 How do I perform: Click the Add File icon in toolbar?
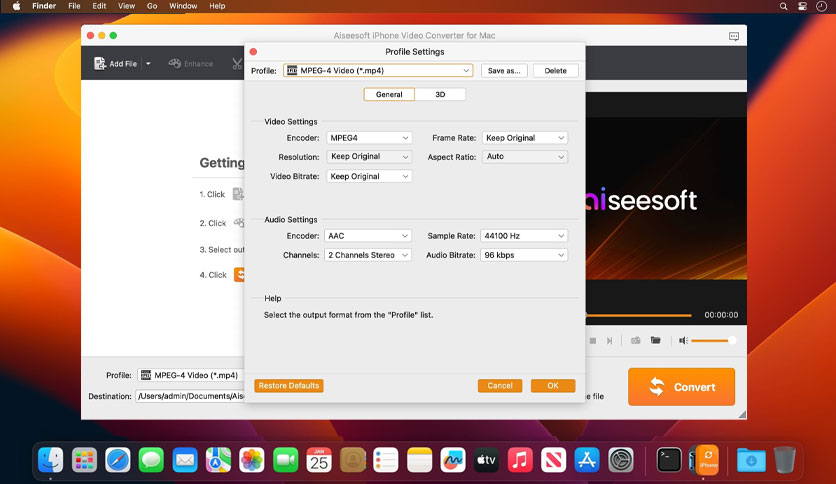[100, 63]
